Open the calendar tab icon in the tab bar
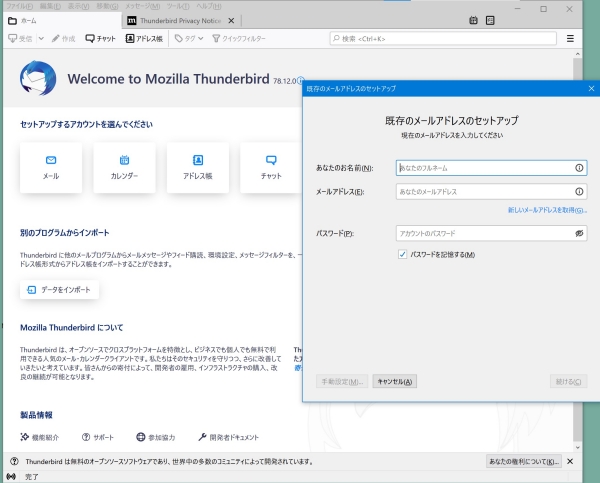This screenshot has height=483, width=600. click(473, 20)
